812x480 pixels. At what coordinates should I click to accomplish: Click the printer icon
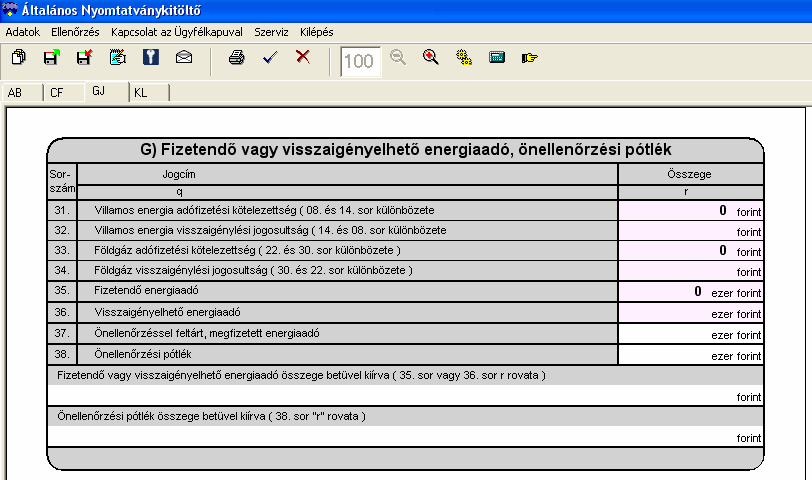[x=237, y=57]
